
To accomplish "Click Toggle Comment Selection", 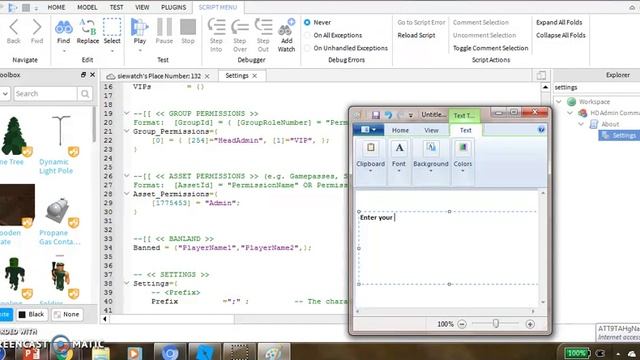I will [491, 48].
